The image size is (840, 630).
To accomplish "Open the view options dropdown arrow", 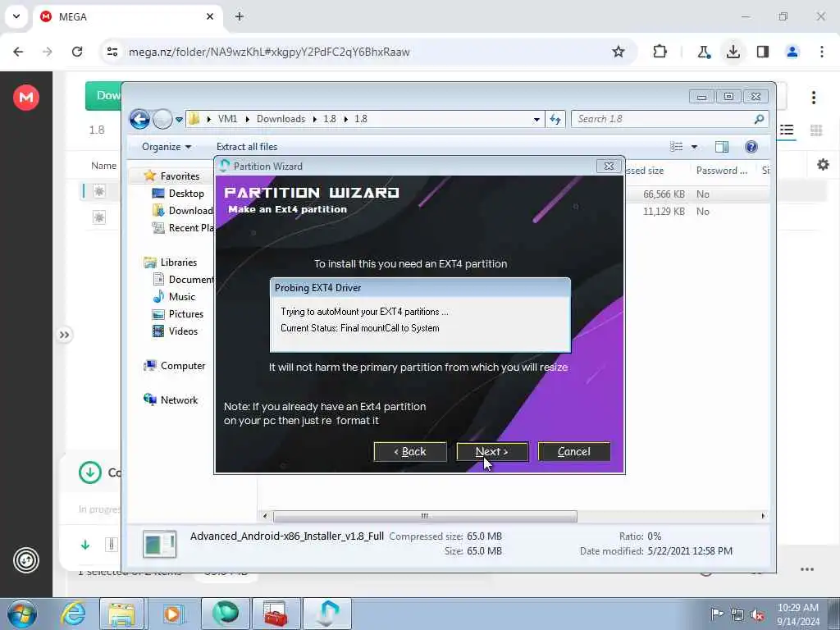I will 694,147.
